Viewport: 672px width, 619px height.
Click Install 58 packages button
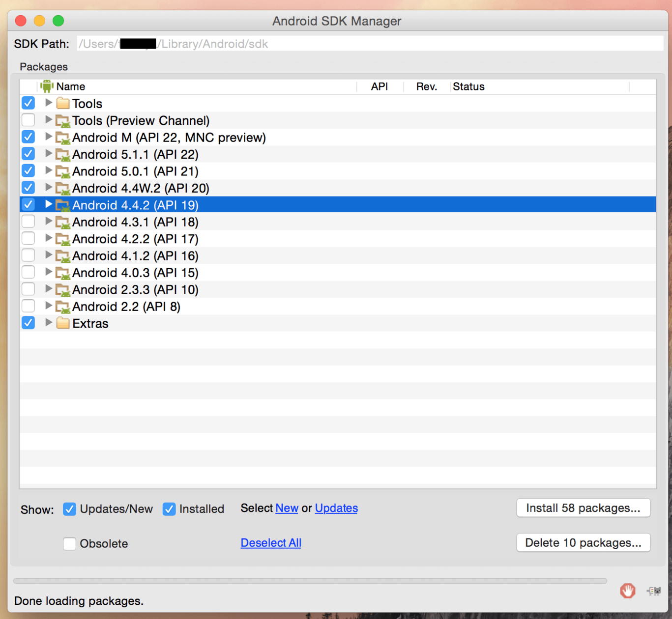584,508
